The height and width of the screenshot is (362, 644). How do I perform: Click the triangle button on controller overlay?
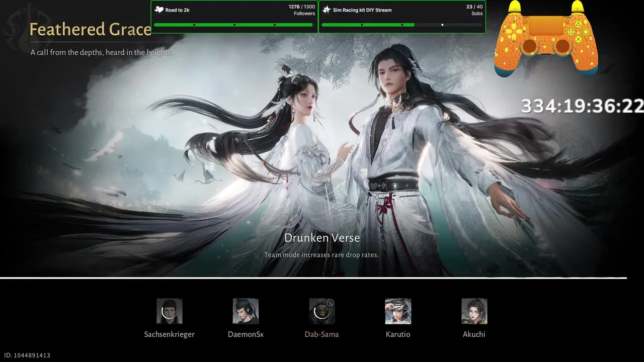coord(579,24)
